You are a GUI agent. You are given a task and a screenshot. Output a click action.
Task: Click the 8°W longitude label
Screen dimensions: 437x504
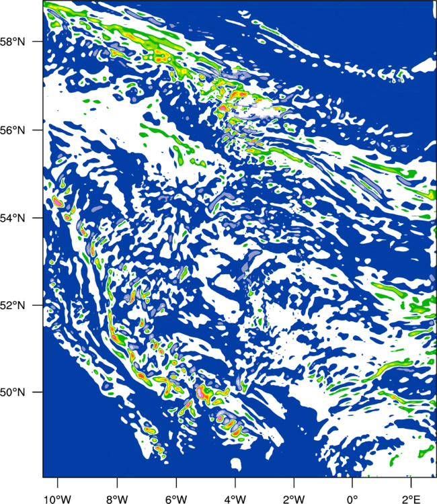click(x=117, y=499)
